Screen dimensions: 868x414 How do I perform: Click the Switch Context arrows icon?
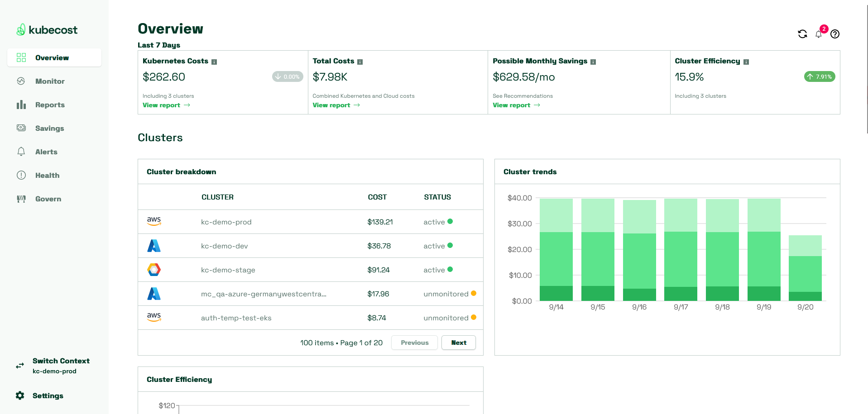(x=20, y=366)
